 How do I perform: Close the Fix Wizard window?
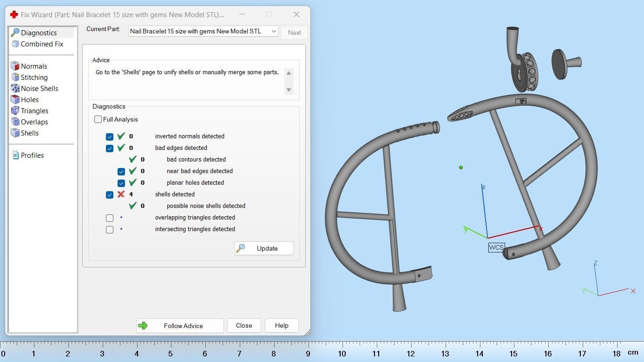(296, 14)
